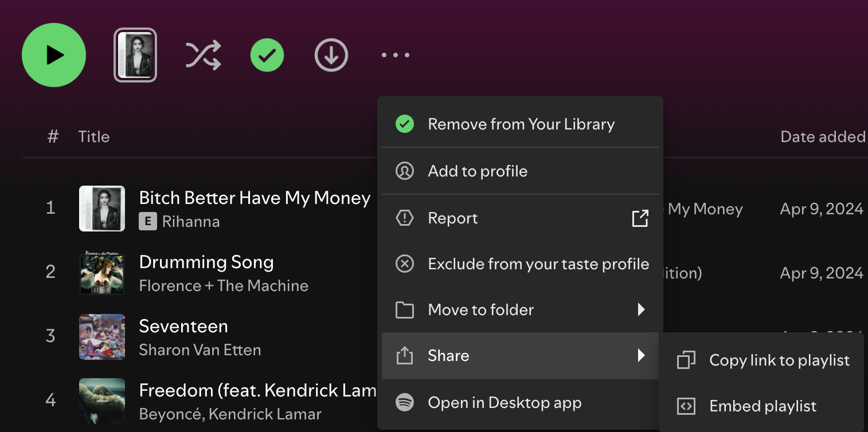Choose Add to profile in the menu
The width and height of the screenshot is (868, 432).
click(x=520, y=171)
